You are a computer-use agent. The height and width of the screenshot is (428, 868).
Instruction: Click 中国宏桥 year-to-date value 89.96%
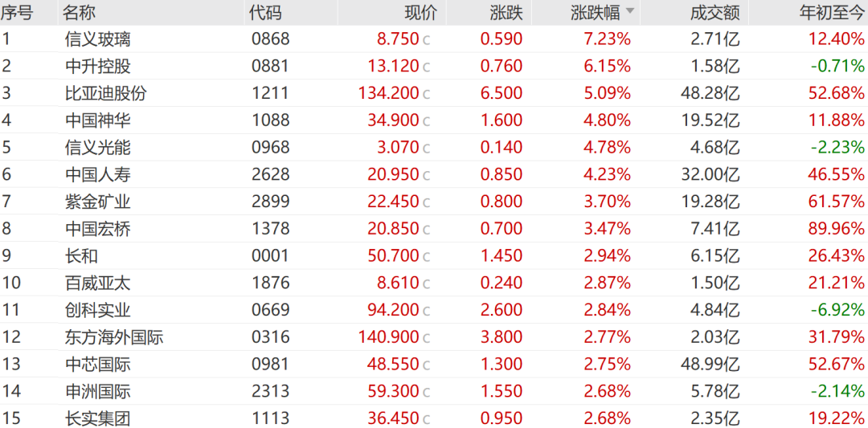[836, 229]
